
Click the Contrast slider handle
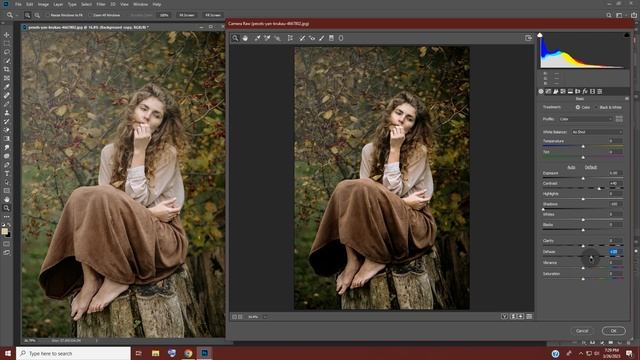click(x=599, y=189)
